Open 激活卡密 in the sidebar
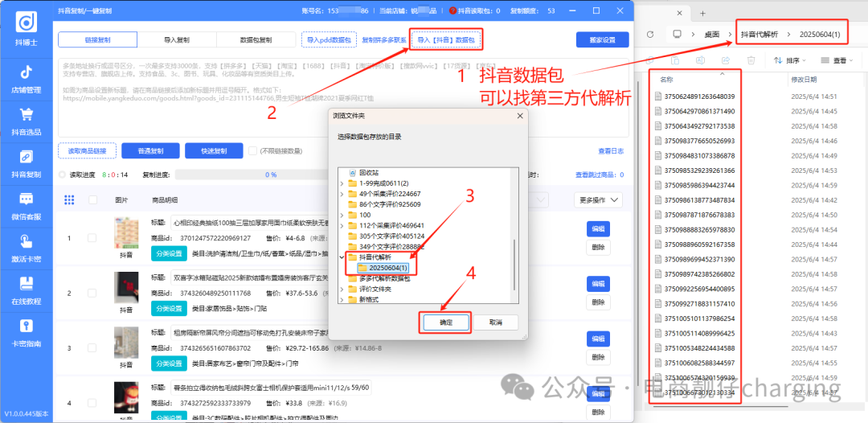868x423 pixels. (x=26, y=248)
